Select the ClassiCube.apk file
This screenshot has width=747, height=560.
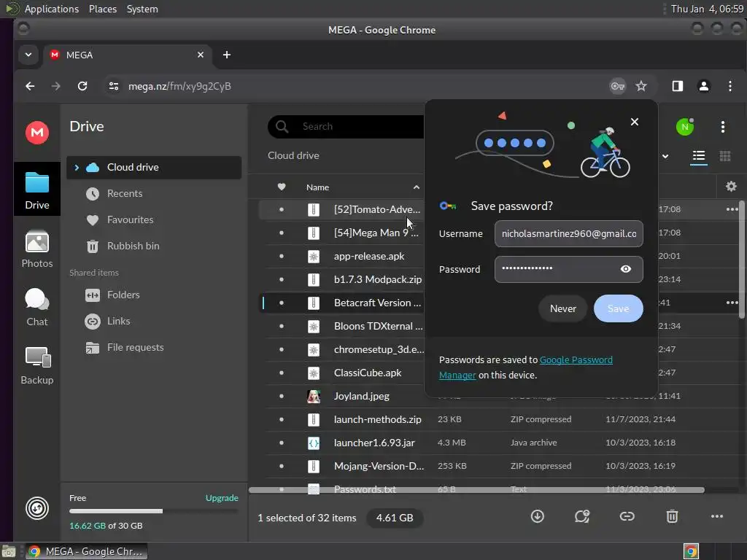click(368, 373)
